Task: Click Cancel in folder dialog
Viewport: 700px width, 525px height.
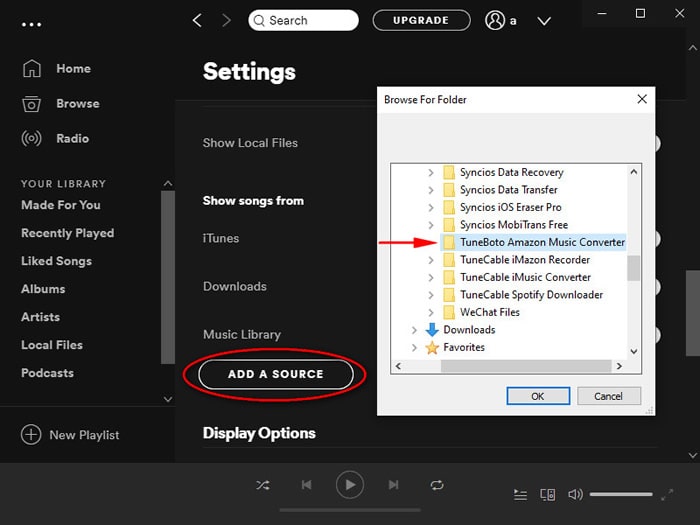Action: (609, 396)
